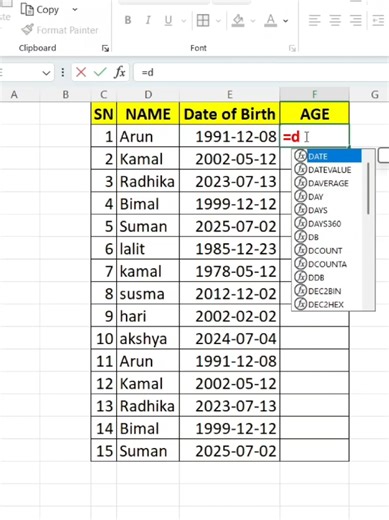389x520 pixels.
Task: Click into the formula bar showing =d
Action: [x=261, y=72]
